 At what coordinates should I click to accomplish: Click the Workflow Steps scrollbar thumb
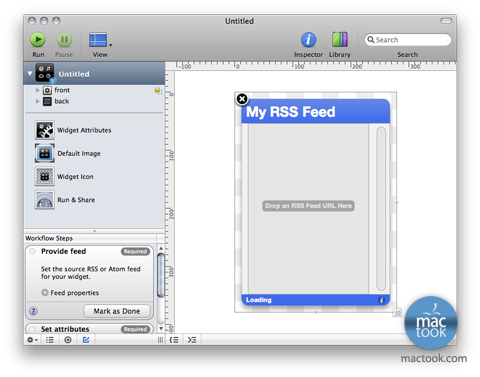161,275
